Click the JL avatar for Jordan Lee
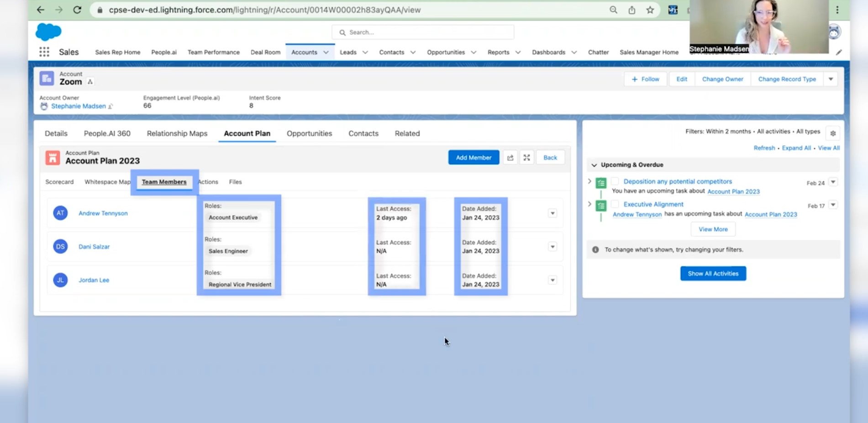This screenshot has height=423, width=868. (60, 280)
